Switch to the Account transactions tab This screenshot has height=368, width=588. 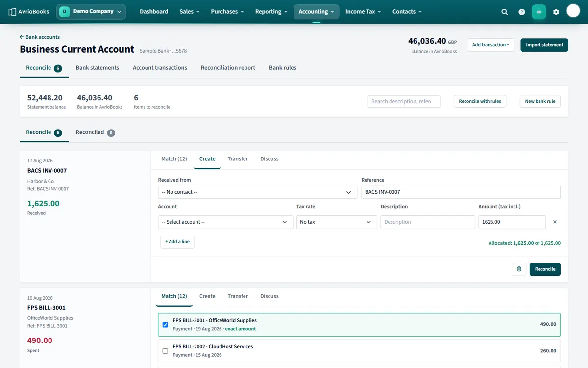click(x=160, y=68)
